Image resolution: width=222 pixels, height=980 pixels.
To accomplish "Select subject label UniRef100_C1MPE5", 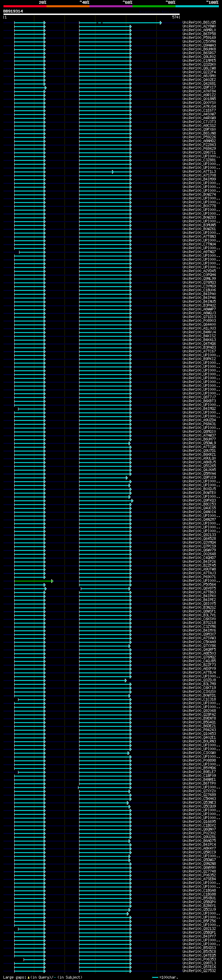I will coord(199,61).
